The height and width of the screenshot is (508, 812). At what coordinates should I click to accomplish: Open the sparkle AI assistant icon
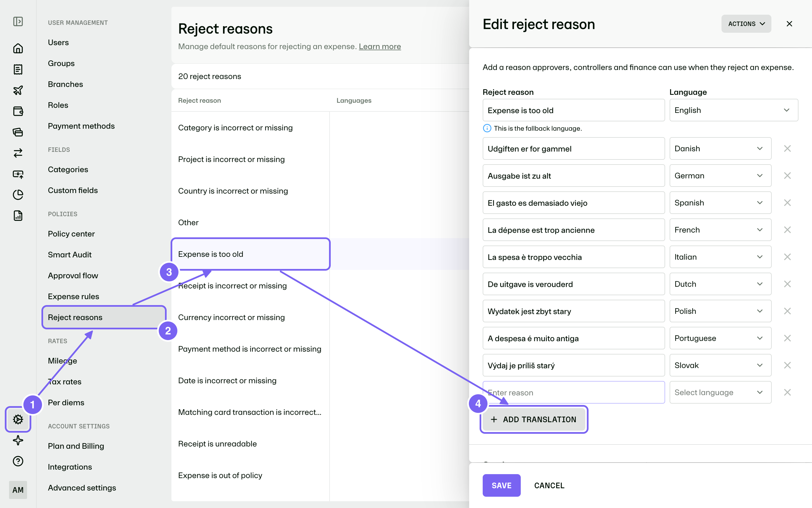coord(18,440)
